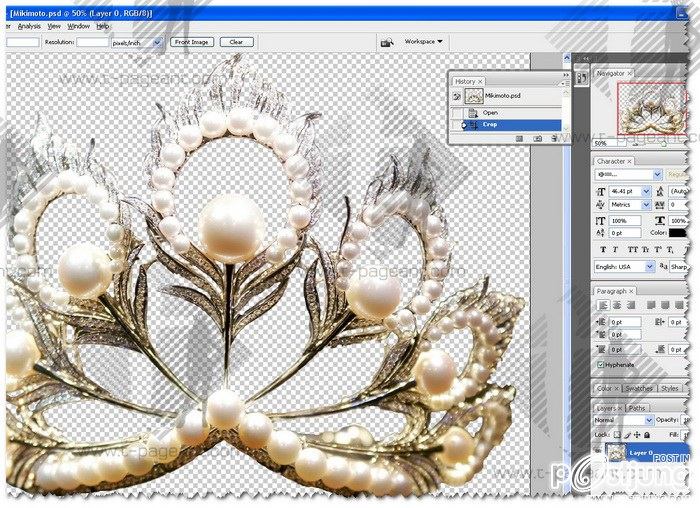This screenshot has height=508, width=700.
Task: Switch to the Styles tab
Action: coord(669,388)
